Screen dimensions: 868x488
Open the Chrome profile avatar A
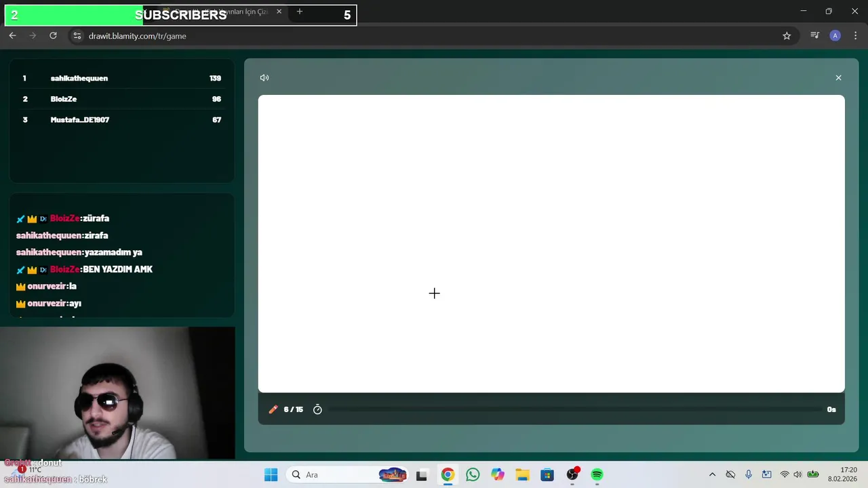835,36
